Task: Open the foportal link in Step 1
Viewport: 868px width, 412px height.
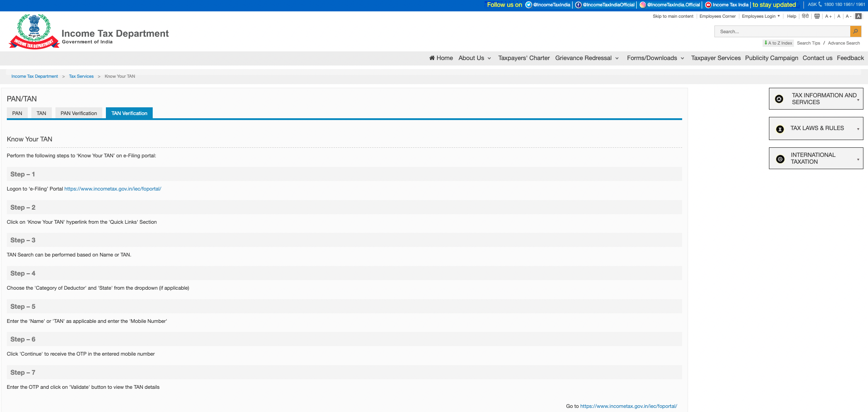Action: point(113,189)
